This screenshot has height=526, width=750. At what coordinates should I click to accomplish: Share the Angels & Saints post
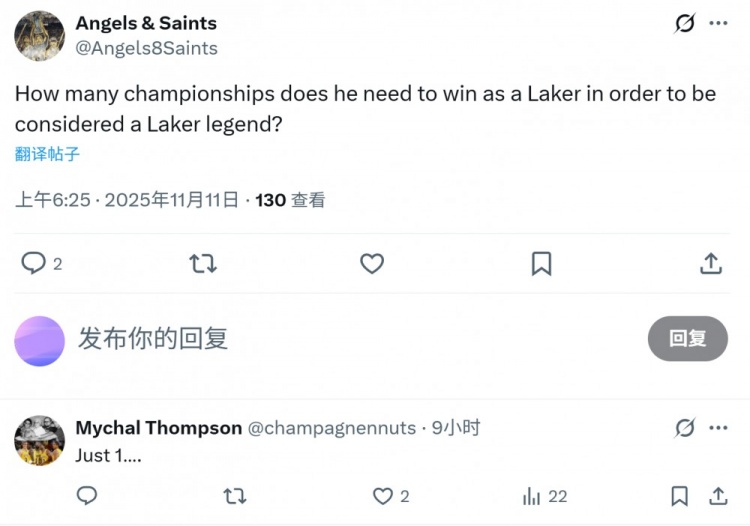tap(710, 263)
